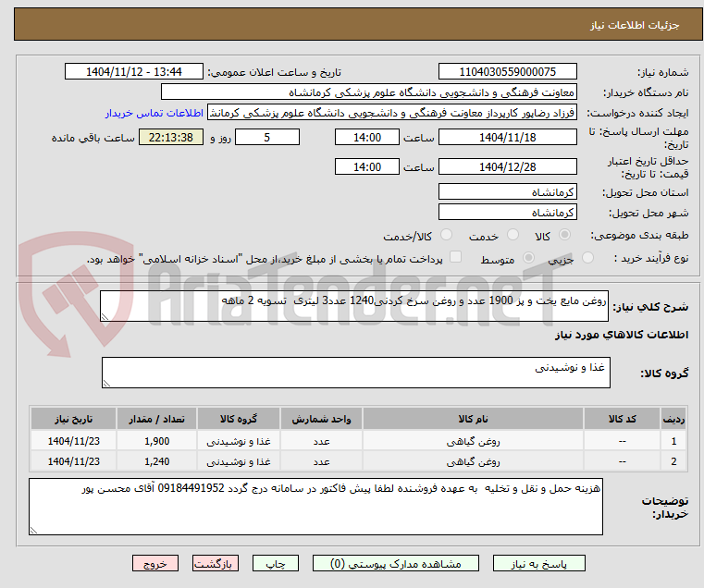The image size is (704, 588).
Task: Click quantity 1,240 cell
Action: [x=156, y=461]
